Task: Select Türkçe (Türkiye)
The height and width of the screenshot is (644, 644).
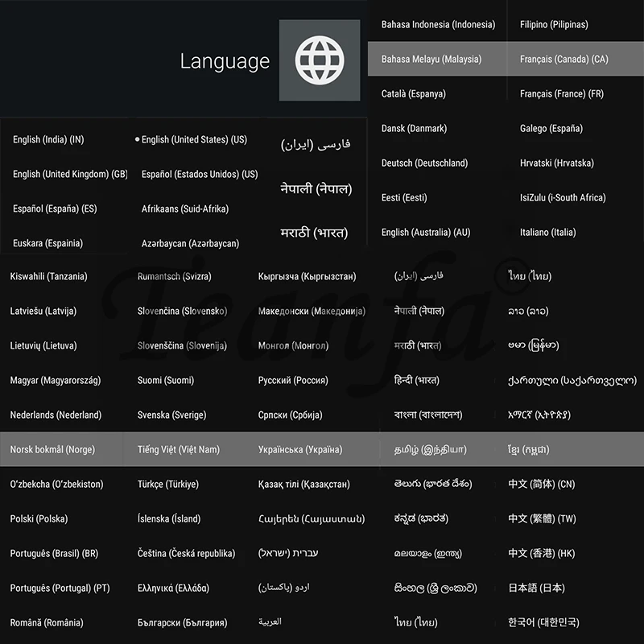Action: click(x=168, y=485)
